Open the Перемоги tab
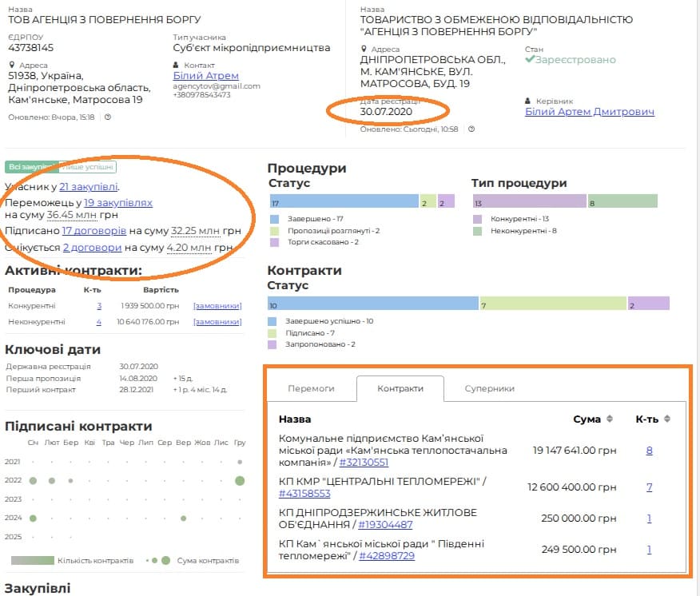This screenshot has width=700, height=596. pos(311,389)
